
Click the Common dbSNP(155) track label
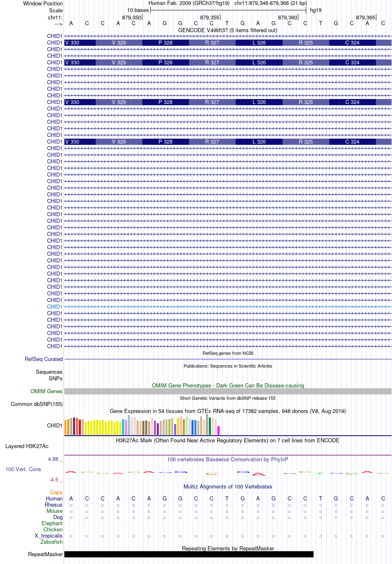point(37,404)
